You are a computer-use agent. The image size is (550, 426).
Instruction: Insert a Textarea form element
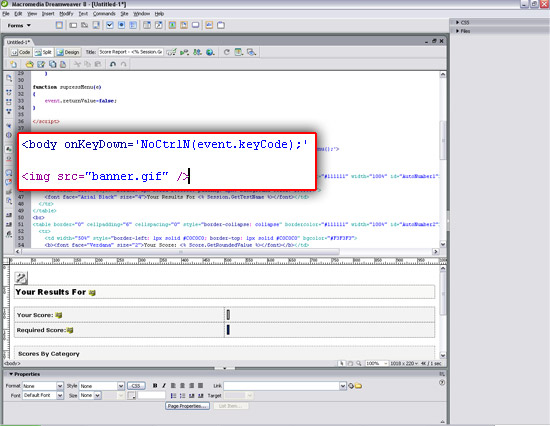[96, 25]
